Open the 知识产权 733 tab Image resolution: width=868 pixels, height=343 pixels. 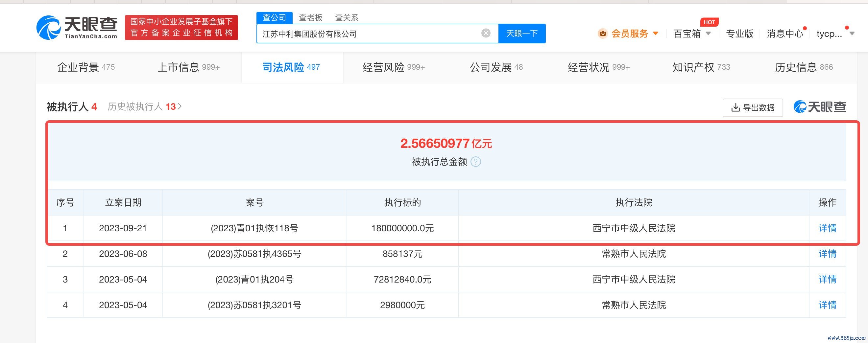coord(701,67)
